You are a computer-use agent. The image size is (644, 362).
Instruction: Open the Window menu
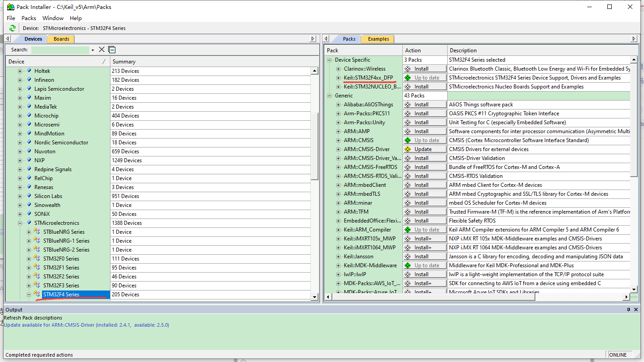pos(53,18)
